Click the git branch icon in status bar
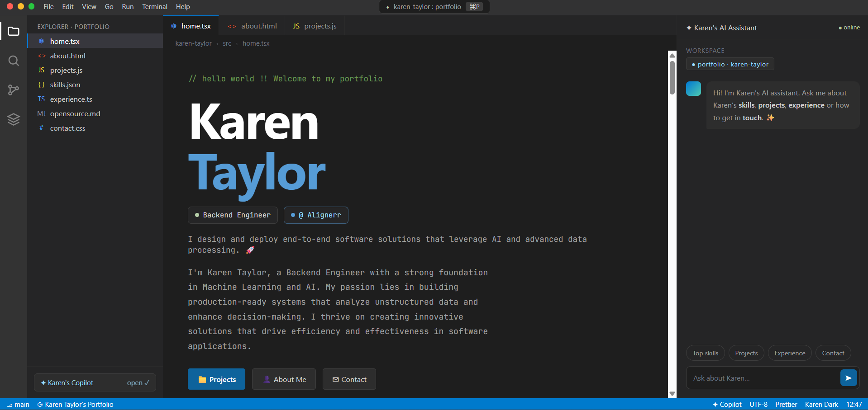Image resolution: width=868 pixels, height=410 pixels. 10,405
